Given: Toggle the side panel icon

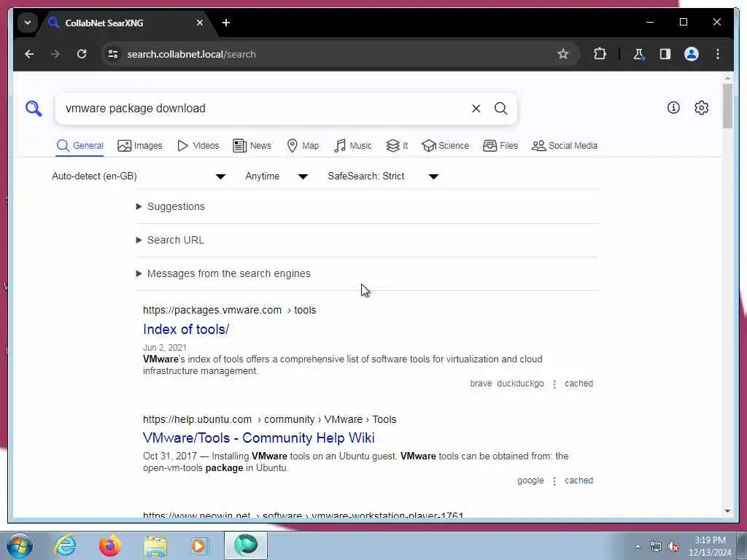Looking at the screenshot, I should click(x=665, y=54).
